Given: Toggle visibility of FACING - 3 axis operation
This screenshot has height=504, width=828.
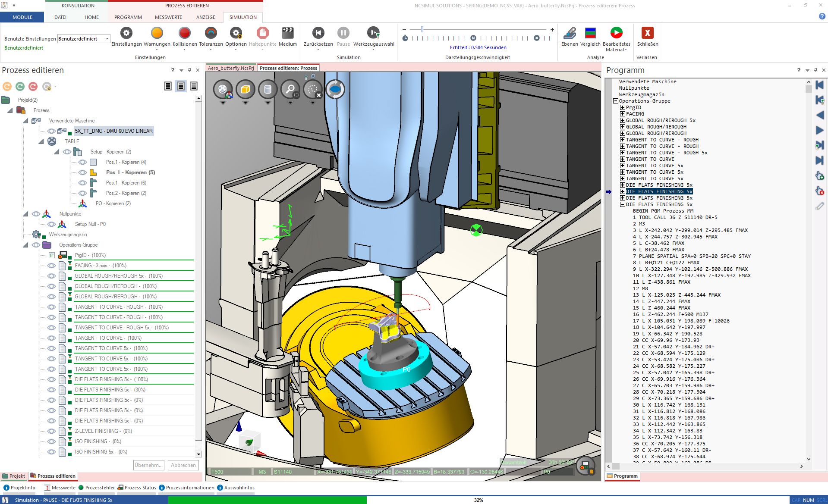Looking at the screenshot, I should pos(51,266).
